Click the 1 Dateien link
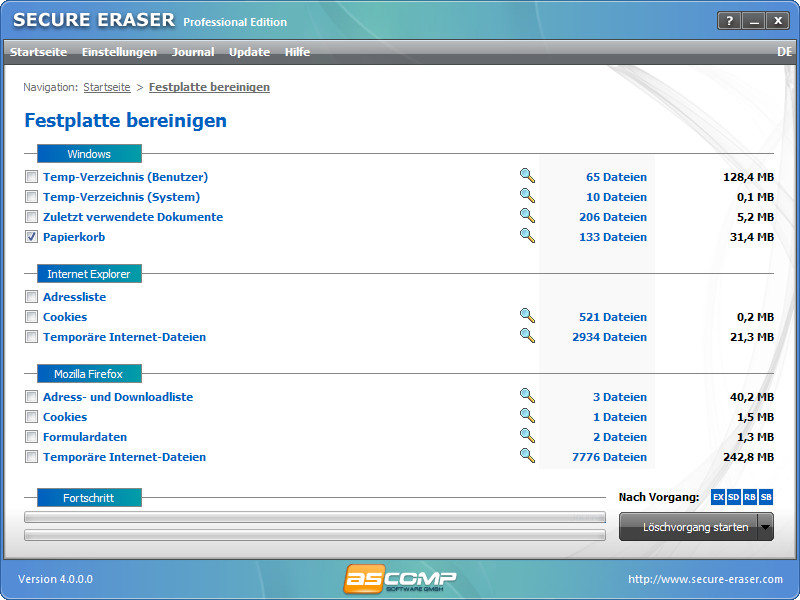 click(620, 417)
